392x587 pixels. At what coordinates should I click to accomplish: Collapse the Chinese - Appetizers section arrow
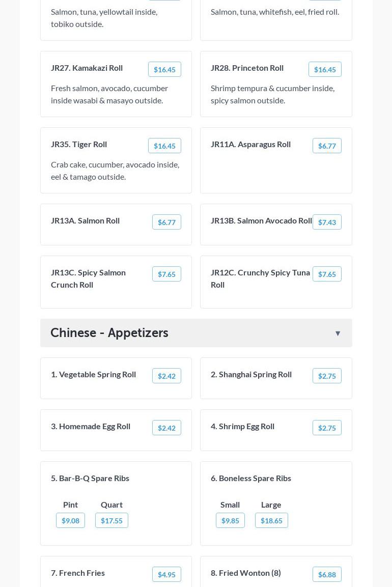[338, 333]
